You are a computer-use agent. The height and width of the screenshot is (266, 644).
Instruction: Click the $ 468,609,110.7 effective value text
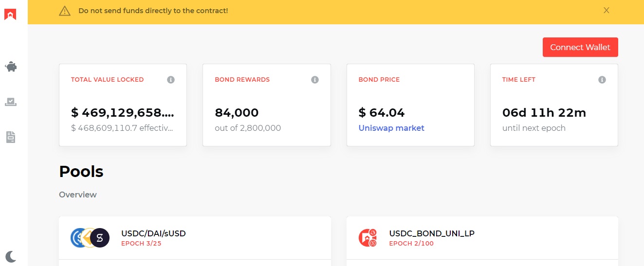point(123,128)
